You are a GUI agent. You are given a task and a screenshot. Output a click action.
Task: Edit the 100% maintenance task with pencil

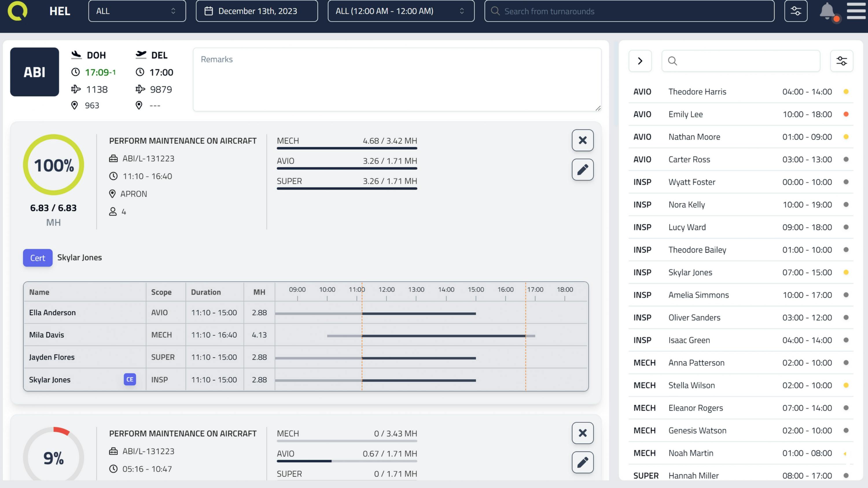click(582, 170)
